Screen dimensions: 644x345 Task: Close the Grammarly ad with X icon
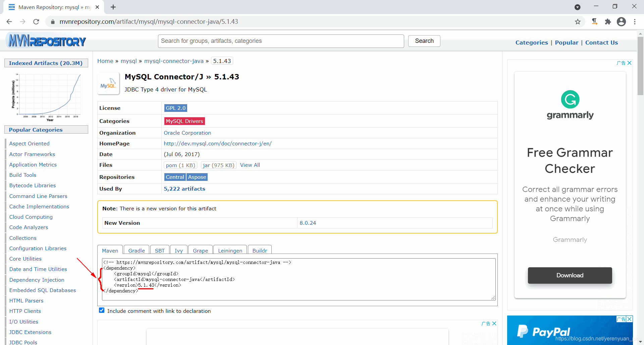click(x=629, y=63)
